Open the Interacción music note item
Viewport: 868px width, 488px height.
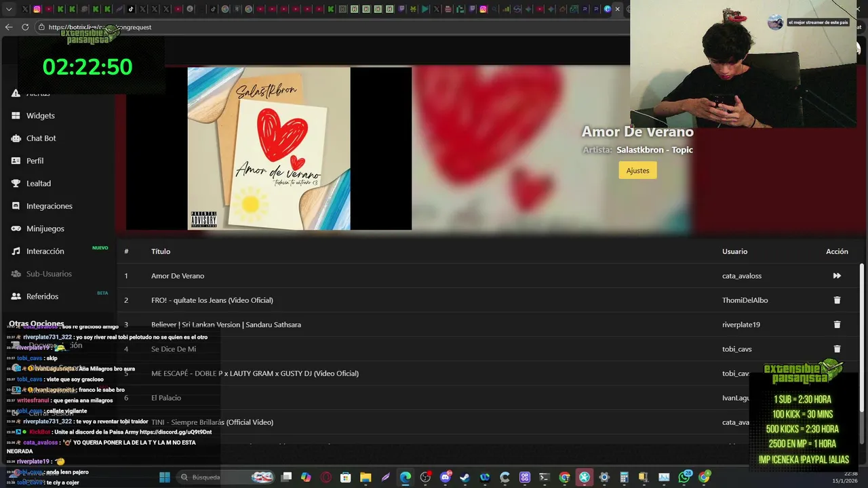[x=45, y=251]
